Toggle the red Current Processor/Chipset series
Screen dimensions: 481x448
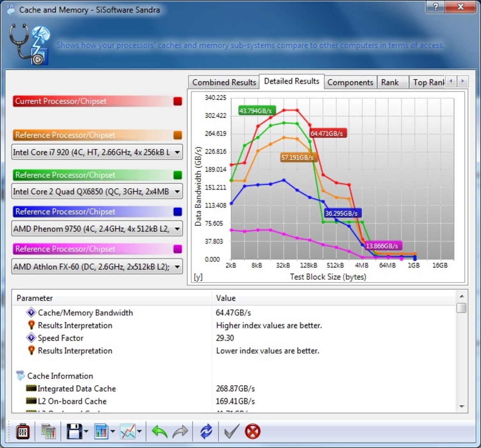coord(178,101)
